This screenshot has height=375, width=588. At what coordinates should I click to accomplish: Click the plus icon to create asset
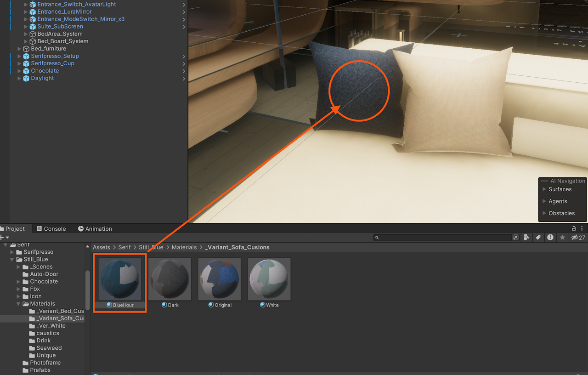2,238
